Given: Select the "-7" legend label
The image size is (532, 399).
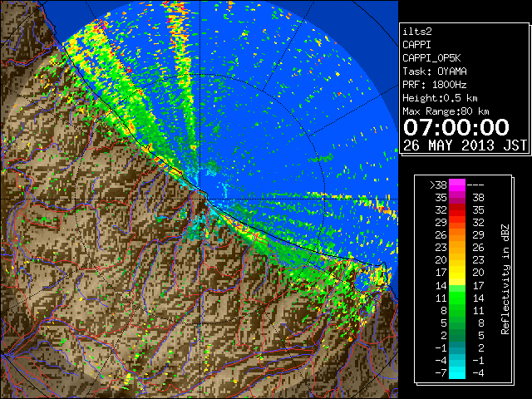Looking at the screenshot, I should tap(441, 373).
